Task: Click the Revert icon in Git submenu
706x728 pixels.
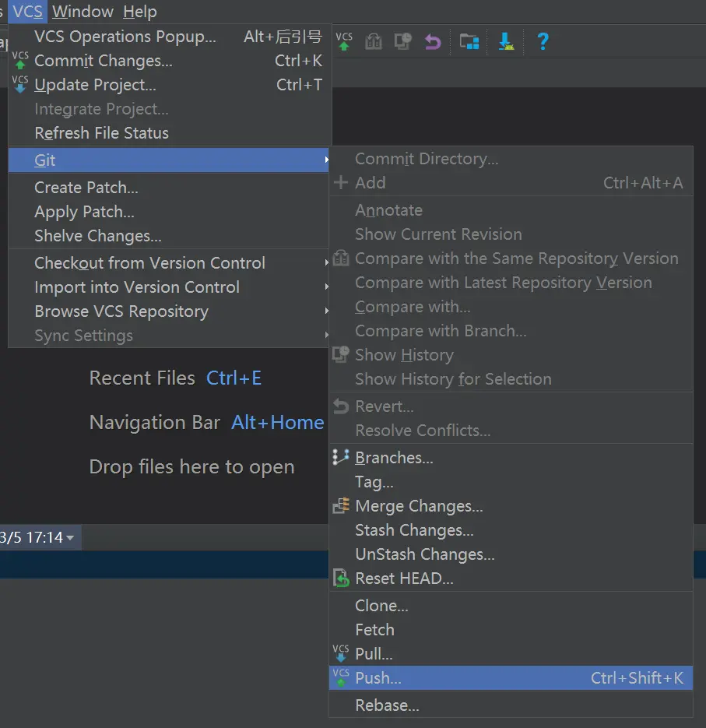Action: tap(341, 406)
